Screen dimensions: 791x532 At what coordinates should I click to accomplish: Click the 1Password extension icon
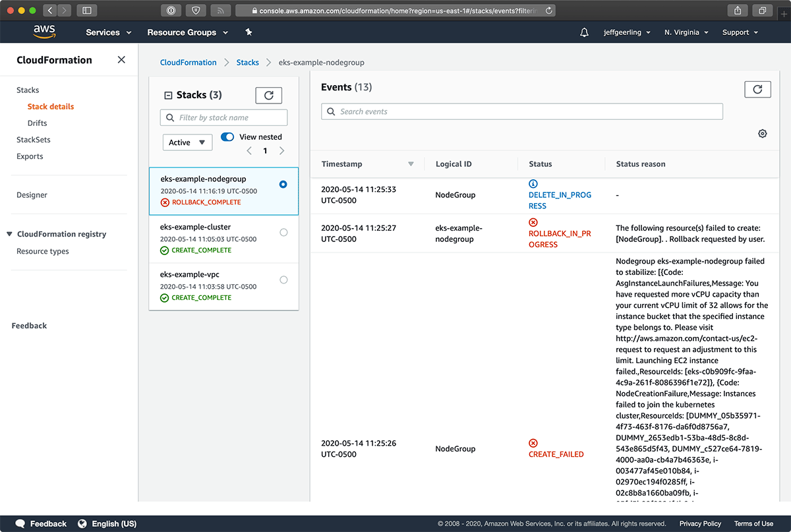(171, 11)
